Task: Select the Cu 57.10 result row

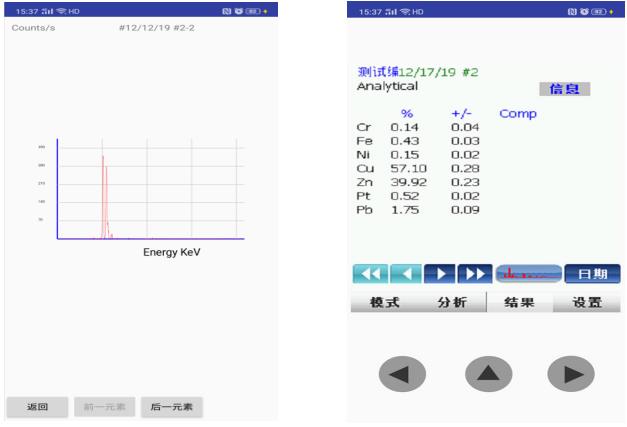Action: click(x=420, y=169)
